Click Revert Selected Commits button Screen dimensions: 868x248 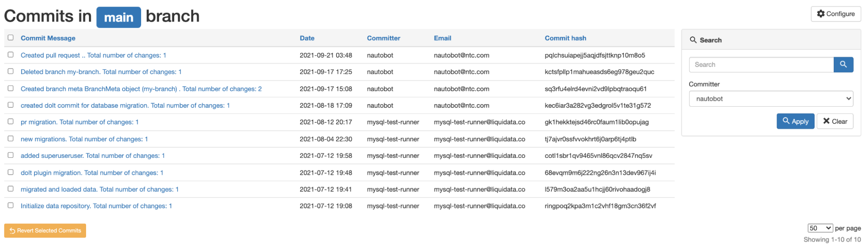coord(45,231)
